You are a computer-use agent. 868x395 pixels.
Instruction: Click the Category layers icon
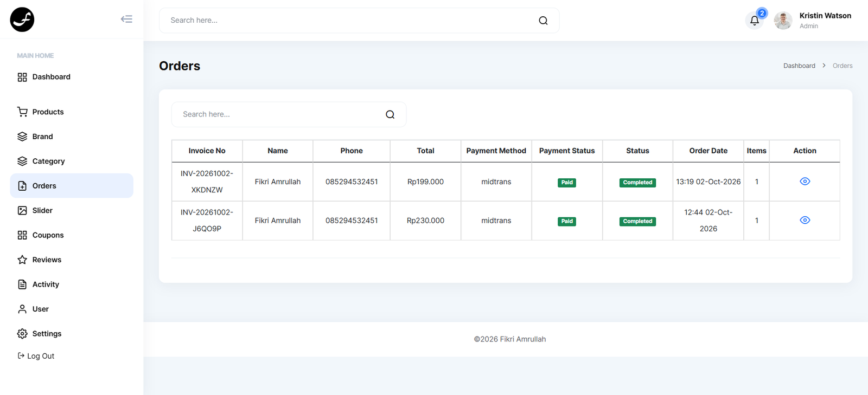click(22, 161)
